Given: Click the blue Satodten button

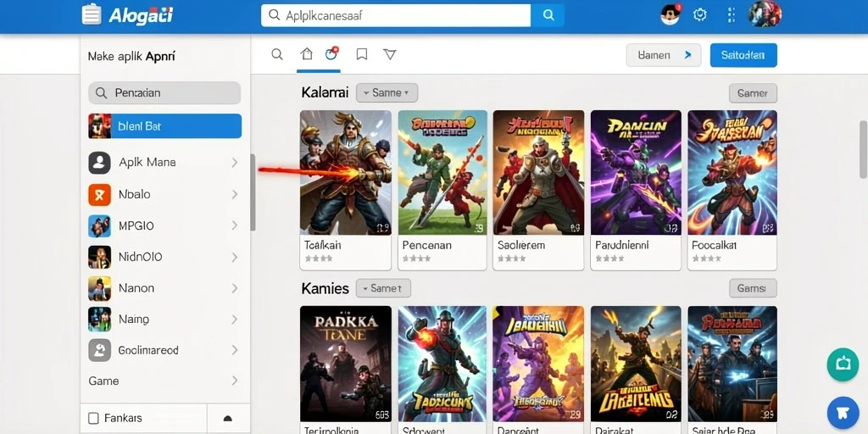Looking at the screenshot, I should point(743,55).
